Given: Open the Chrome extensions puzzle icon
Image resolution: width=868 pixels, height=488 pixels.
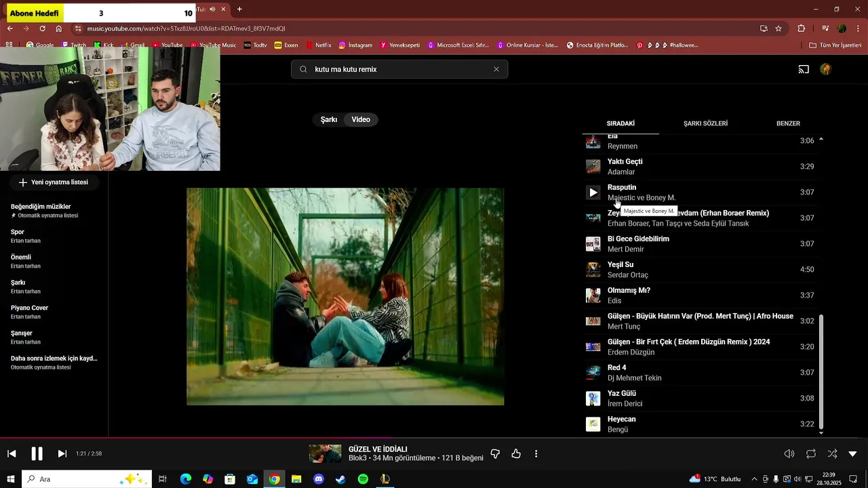Looking at the screenshot, I should (x=802, y=28).
